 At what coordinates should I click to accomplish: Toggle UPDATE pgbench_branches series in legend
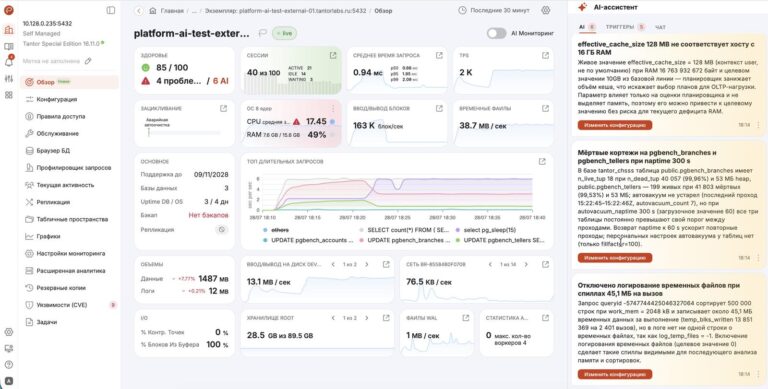[x=404, y=241]
